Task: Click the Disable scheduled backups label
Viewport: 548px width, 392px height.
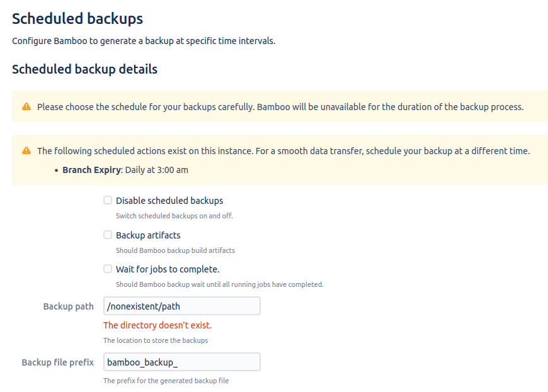Action: (x=169, y=201)
